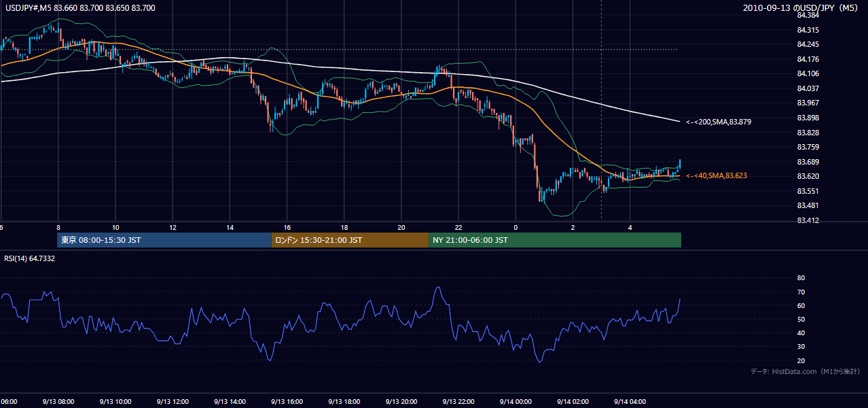Screen dimensions: 868x408
Task: Click hour label 14 on price chart time axis
Action: (x=230, y=227)
